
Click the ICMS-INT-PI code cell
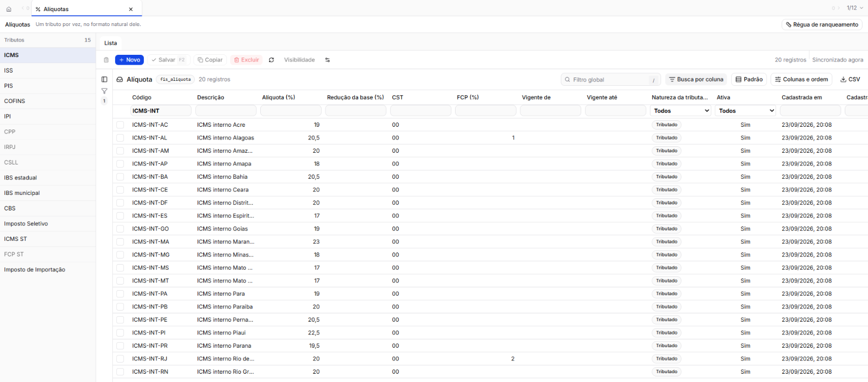click(x=150, y=333)
